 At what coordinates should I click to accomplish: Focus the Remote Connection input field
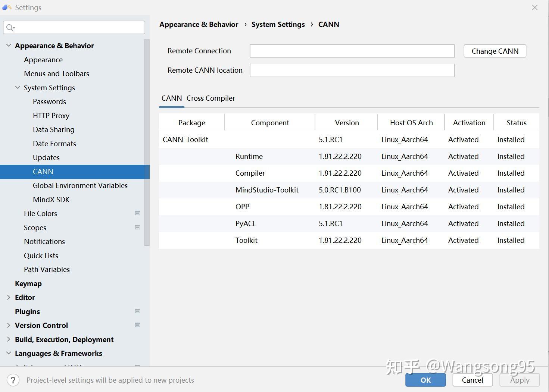(x=352, y=51)
